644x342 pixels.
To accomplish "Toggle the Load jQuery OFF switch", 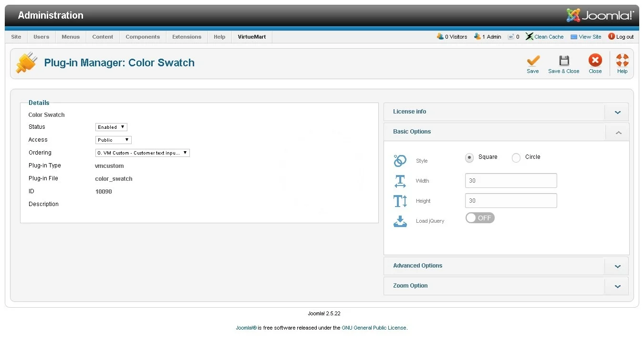I will [x=480, y=218].
